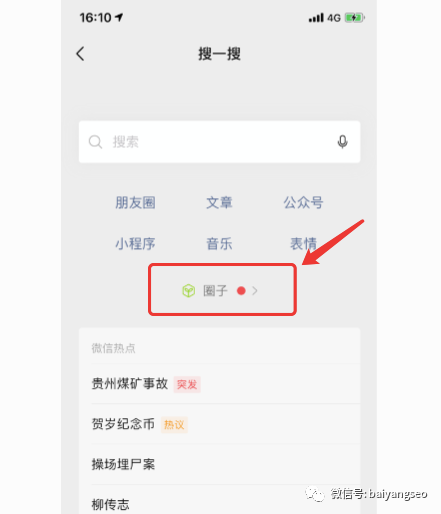
Task: Tap the green cube 圈子 icon
Action: coord(189,291)
